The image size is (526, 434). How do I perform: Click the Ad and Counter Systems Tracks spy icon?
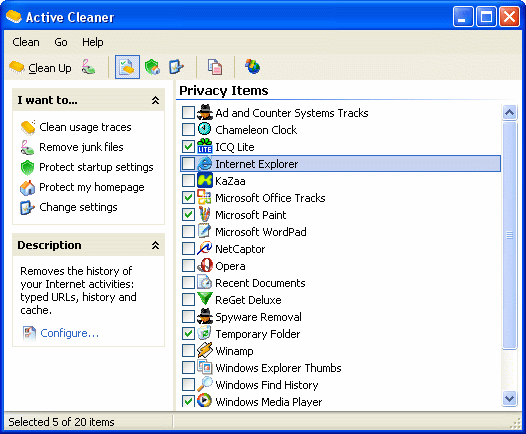coord(204,112)
